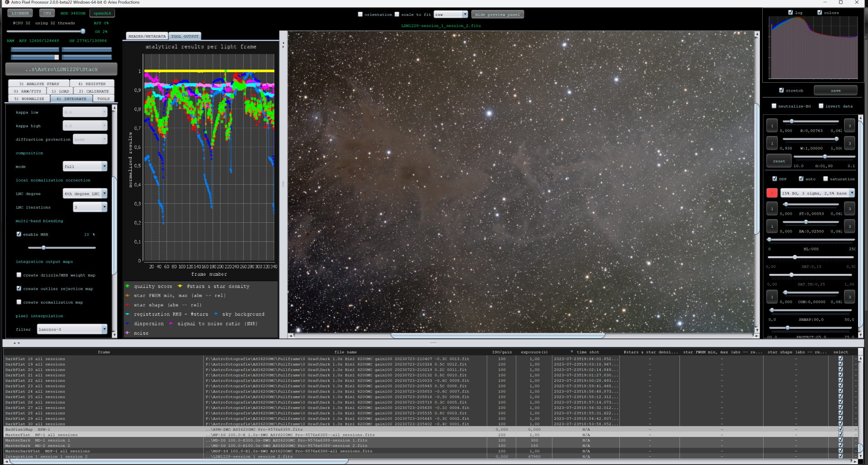Click the pink noise legend marker
This screenshot has height=465, width=868.
coord(127,333)
